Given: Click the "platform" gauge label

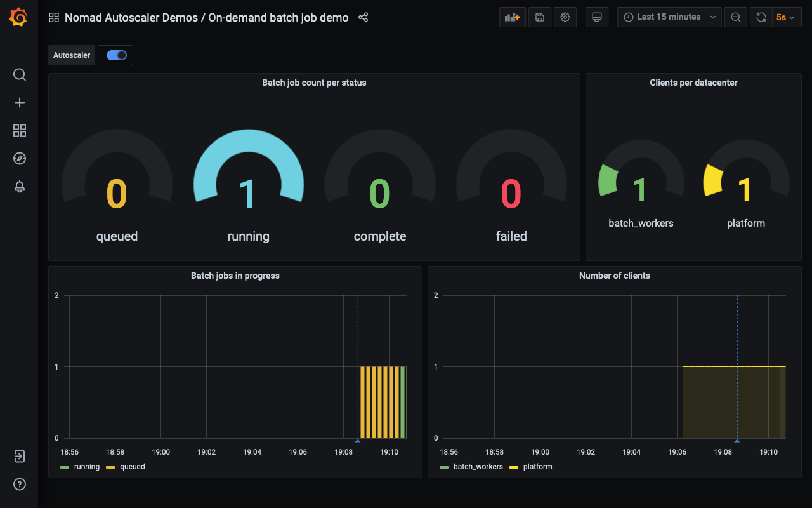Looking at the screenshot, I should [746, 223].
